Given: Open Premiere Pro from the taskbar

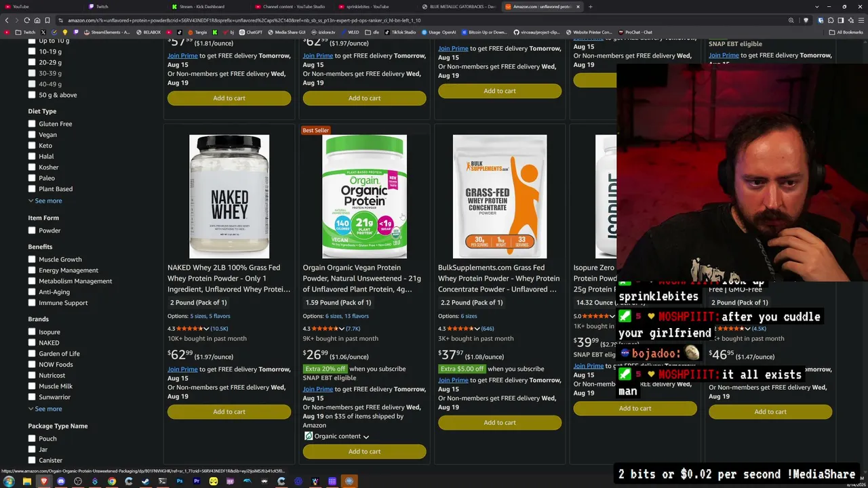Looking at the screenshot, I should coord(197,481).
